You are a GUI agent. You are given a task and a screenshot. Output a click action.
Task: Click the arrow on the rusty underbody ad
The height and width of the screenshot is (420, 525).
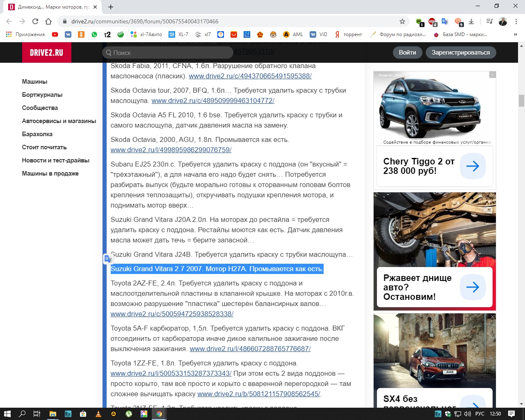pyautogui.click(x=472, y=287)
